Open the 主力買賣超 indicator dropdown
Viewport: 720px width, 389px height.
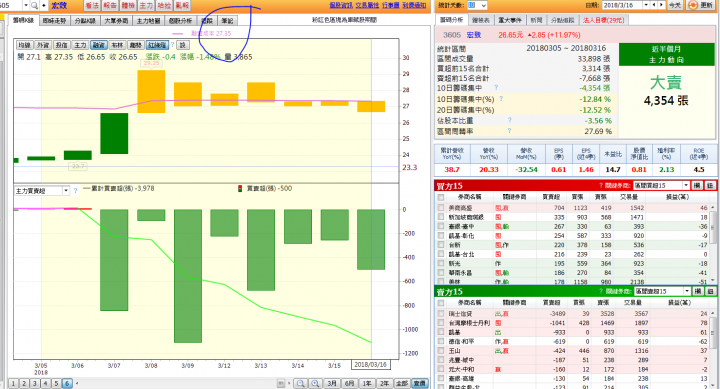point(66,191)
